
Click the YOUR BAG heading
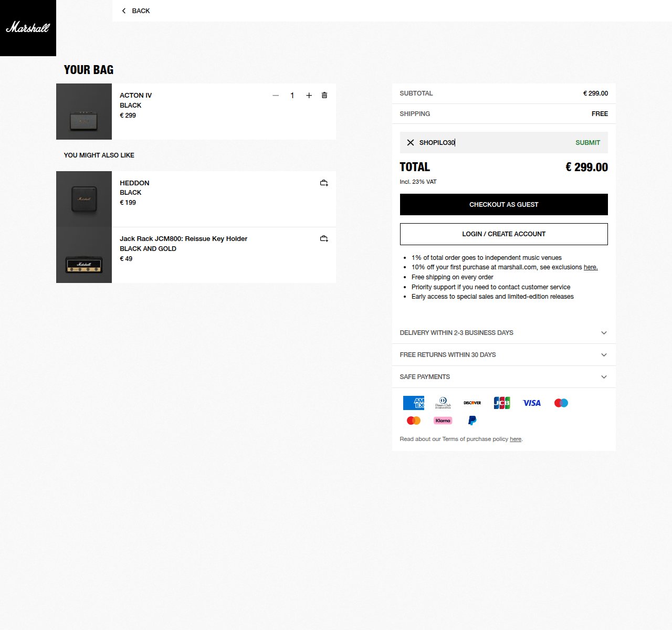click(x=89, y=70)
